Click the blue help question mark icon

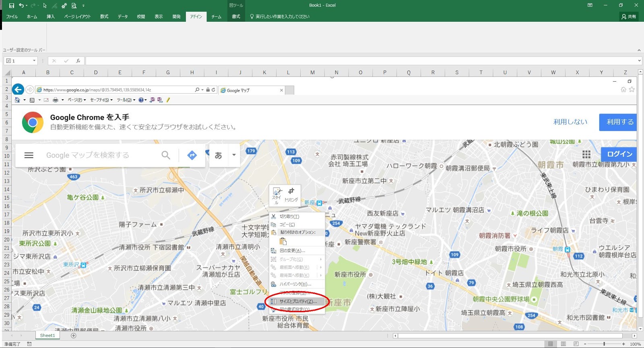[x=141, y=100]
